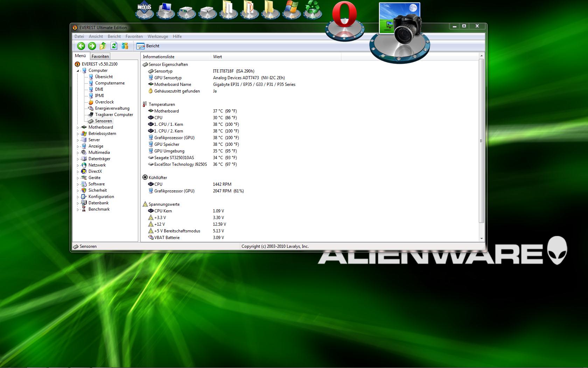Expand the Anzeige tree node
588x368 pixels.
pyautogui.click(x=78, y=146)
